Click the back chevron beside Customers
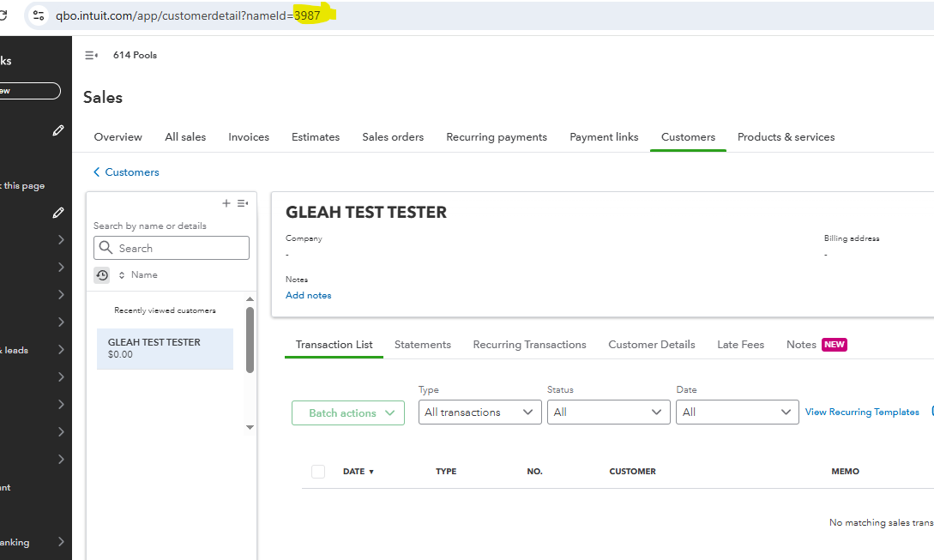The width and height of the screenshot is (934, 560). click(97, 172)
